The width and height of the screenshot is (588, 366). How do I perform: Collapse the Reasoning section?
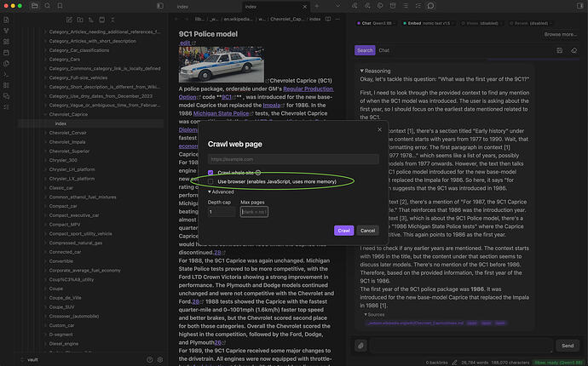(x=375, y=71)
